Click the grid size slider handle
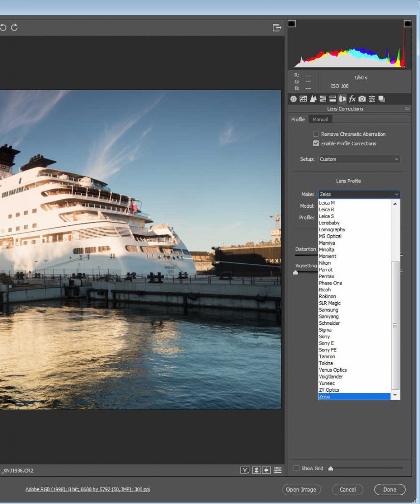The width and height of the screenshot is (420, 504). click(330, 469)
